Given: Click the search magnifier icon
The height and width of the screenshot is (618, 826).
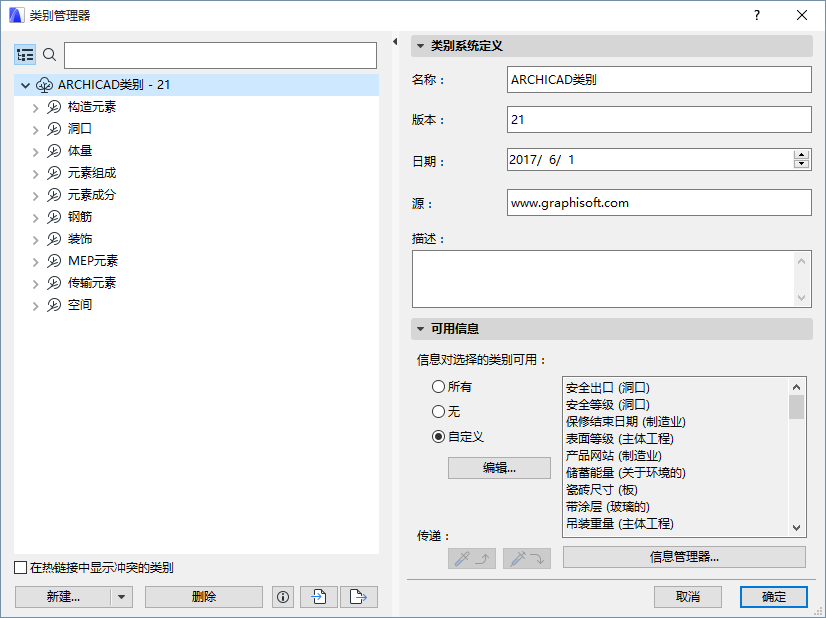Looking at the screenshot, I should pos(49,55).
